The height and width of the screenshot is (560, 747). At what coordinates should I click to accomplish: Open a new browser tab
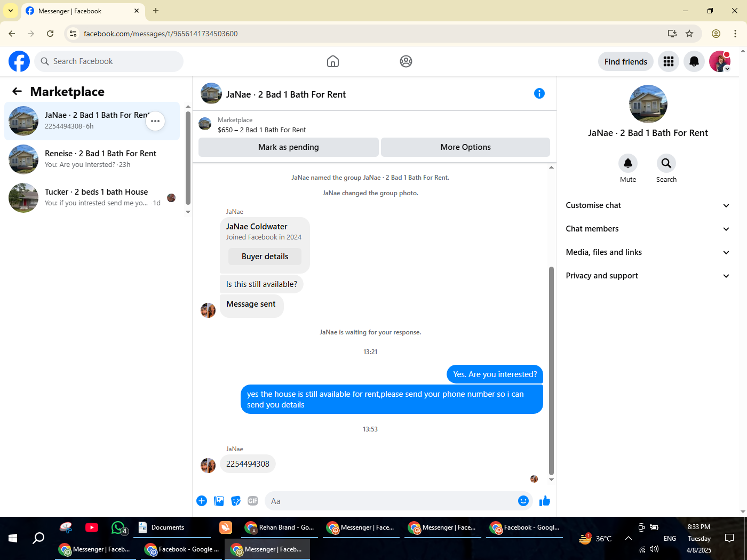pyautogui.click(x=156, y=11)
